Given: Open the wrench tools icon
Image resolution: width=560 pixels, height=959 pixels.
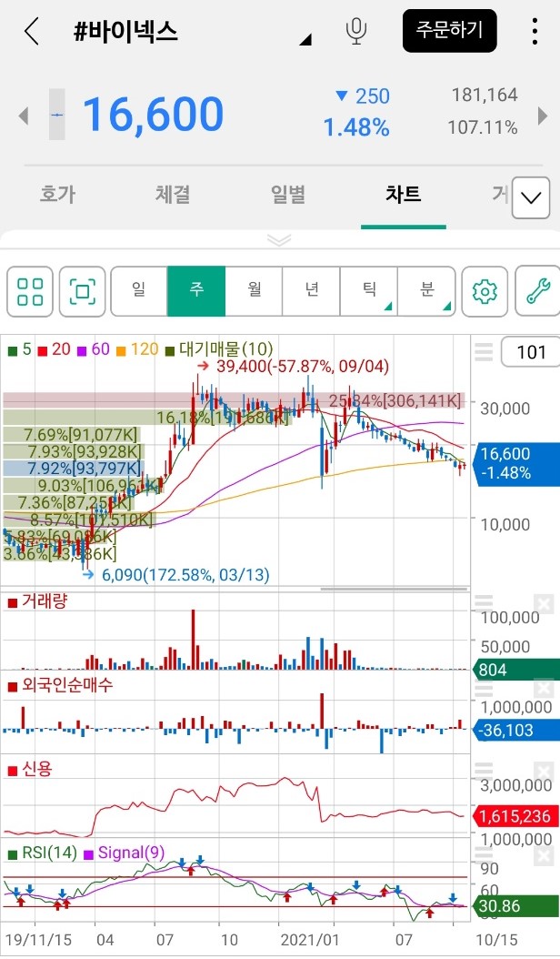Looking at the screenshot, I should point(538,291).
